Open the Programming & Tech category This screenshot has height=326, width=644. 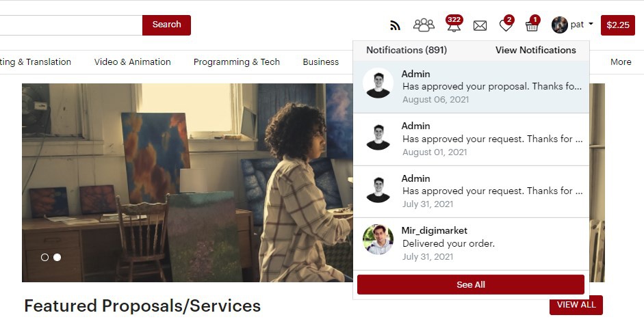[237, 62]
